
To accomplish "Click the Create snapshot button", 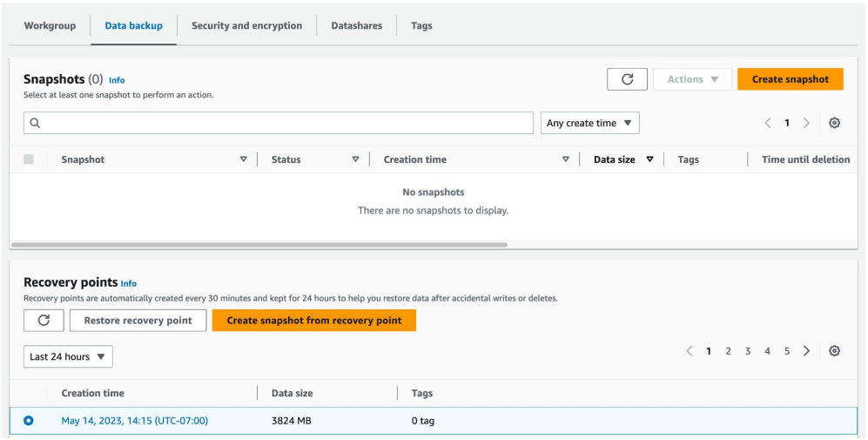I will (x=790, y=79).
